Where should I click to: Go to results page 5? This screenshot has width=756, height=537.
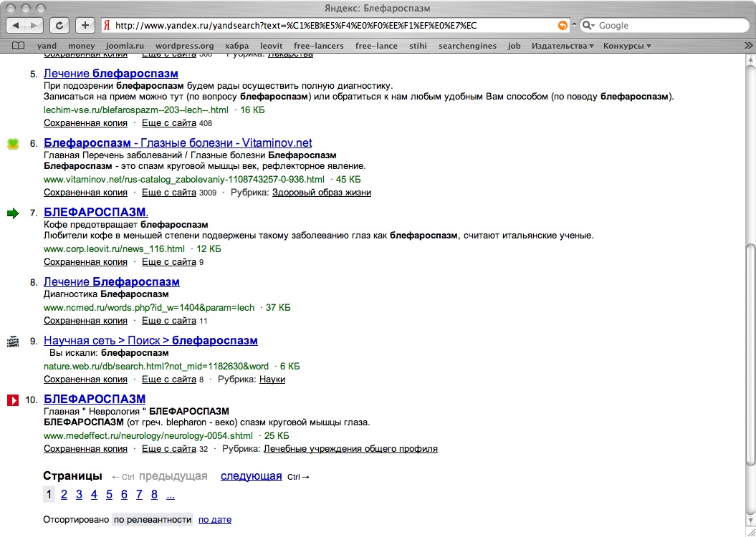(109, 495)
